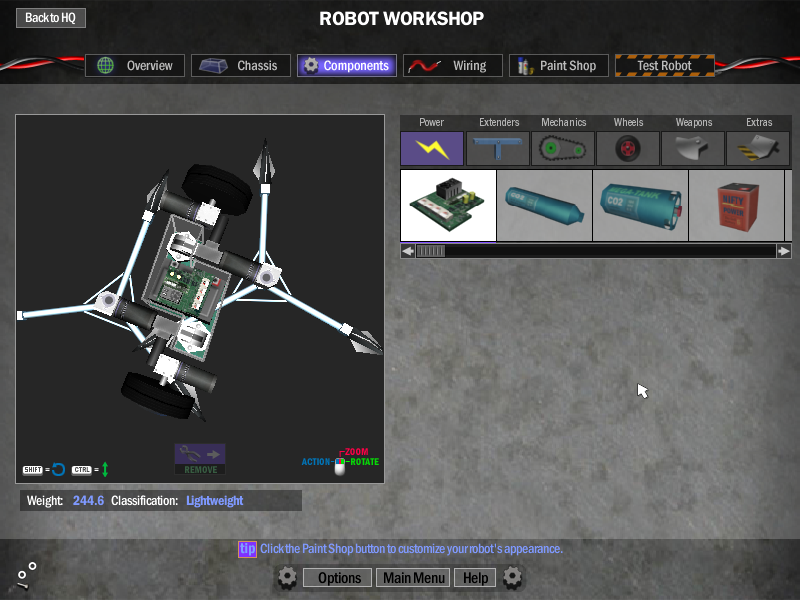Viewport: 800px width, 600px height.
Task: Click the Wheels category label
Action: point(629,122)
